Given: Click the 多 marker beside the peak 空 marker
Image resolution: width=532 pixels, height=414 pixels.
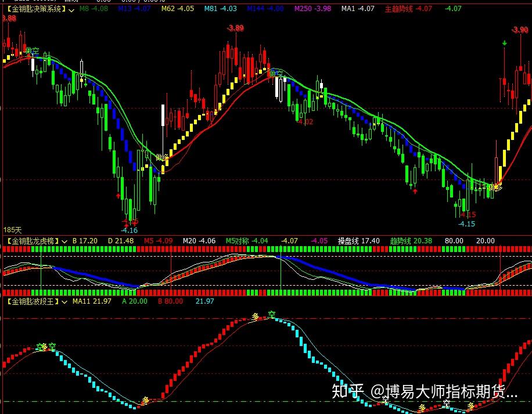Looking at the screenshot, I should 256,316.
